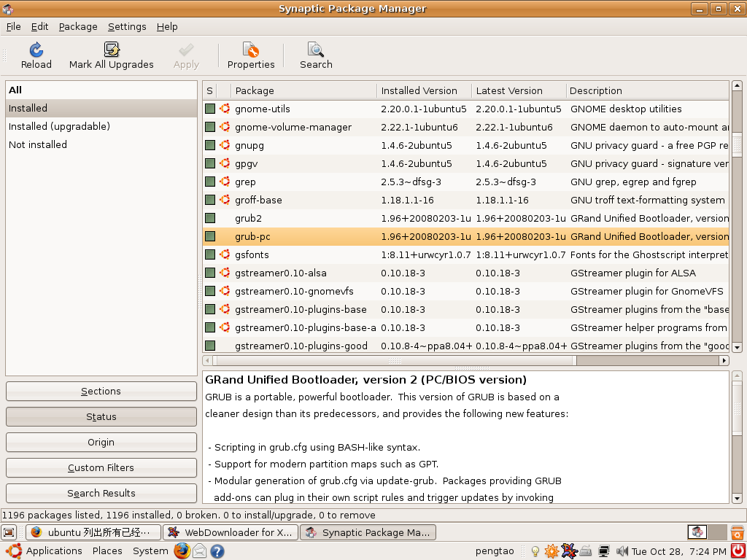Open the Places menu in the panel
This screenshot has width=747, height=560.
tap(107, 551)
